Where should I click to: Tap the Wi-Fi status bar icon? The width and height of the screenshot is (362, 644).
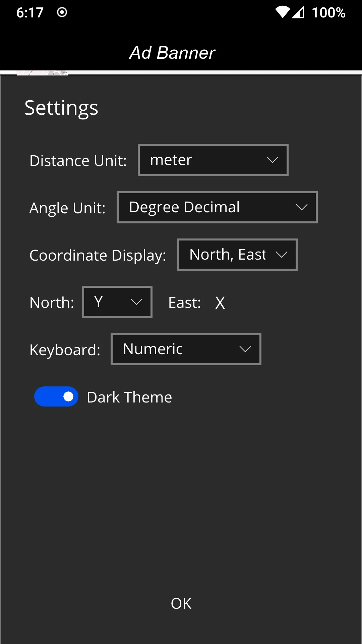click(x=283, y=12)
